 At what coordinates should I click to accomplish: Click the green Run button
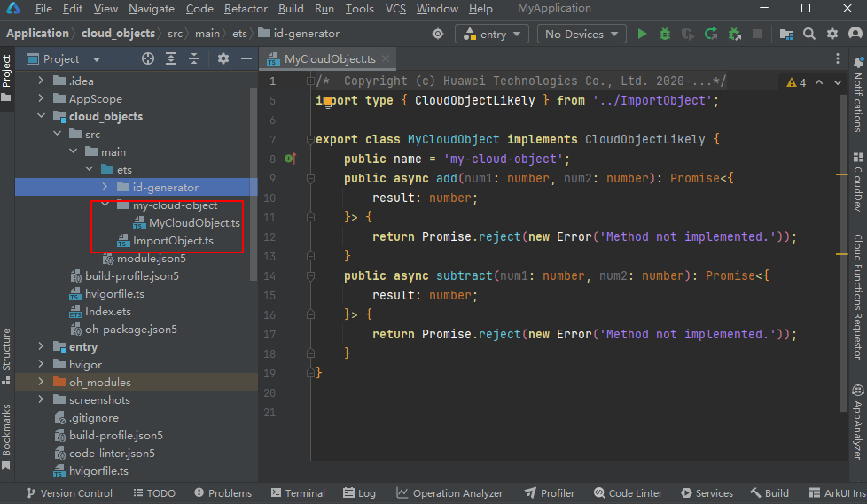[643, 34]
